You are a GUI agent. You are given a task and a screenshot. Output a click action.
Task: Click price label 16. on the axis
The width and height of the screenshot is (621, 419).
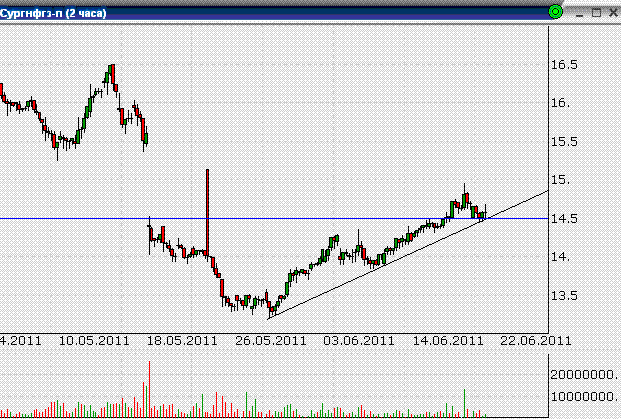click(x=560, y=103)
